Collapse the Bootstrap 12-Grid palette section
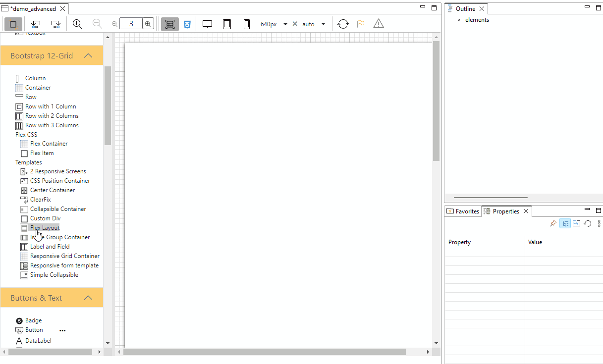 click(x=88, y=55)
